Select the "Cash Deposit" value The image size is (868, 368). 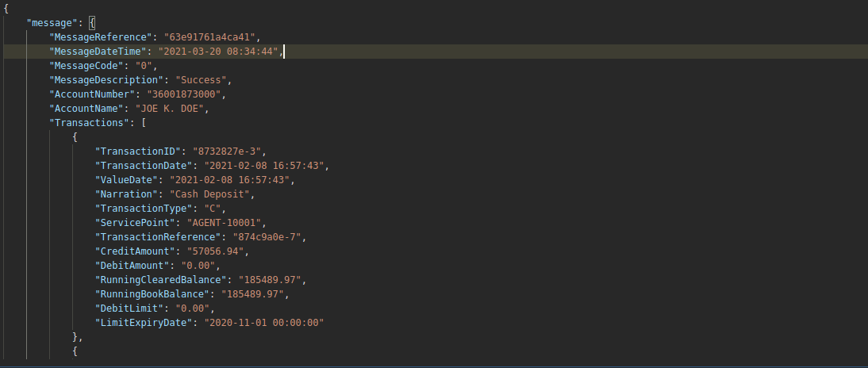209,195
